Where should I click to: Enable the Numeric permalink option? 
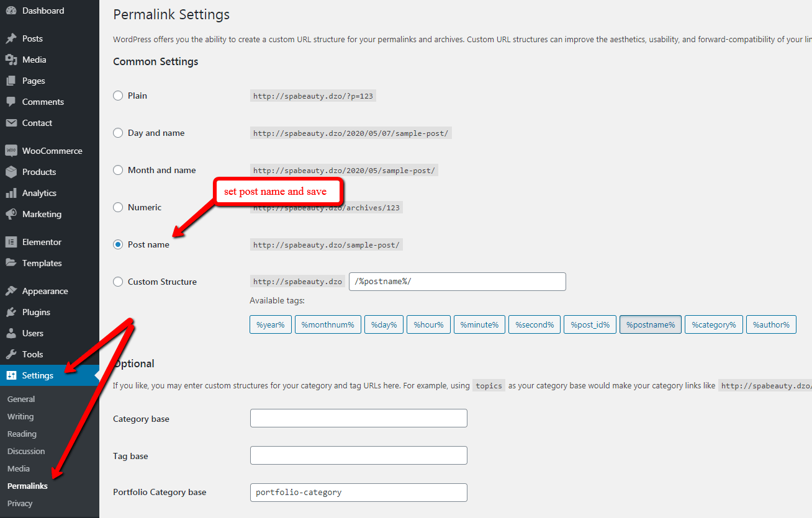click(117, 207)
